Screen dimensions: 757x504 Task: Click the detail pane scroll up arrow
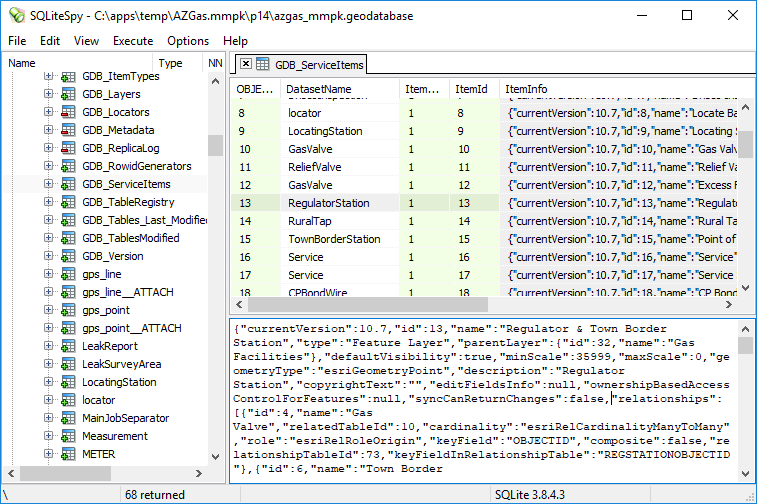click(745, 329)
